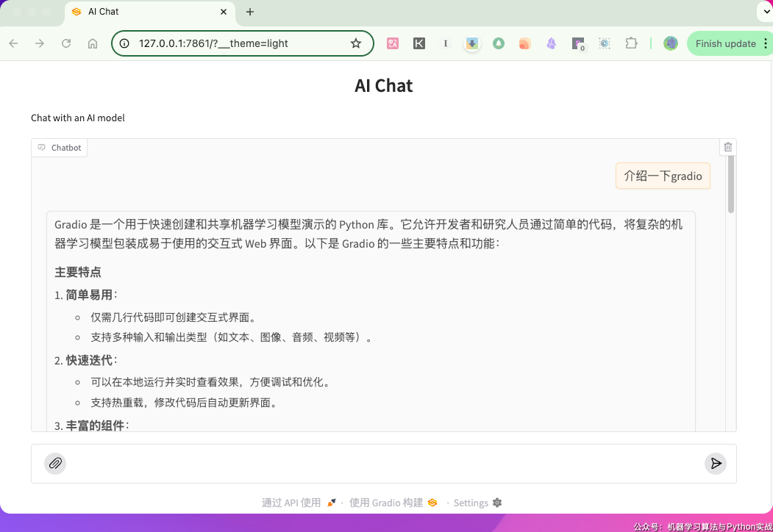View site information icon in address bar
This screenshot has width=773, height=532.
point(124,43)
